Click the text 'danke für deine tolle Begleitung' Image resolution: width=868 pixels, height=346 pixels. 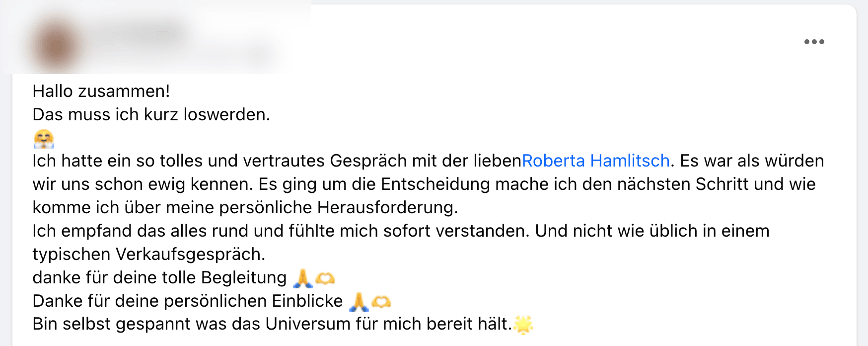tap(159, 277)
